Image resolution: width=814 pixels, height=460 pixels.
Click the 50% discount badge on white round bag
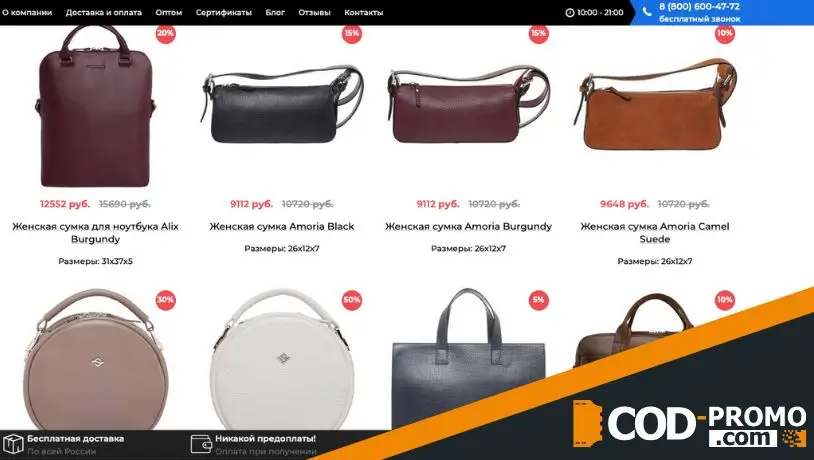tap(351, 300)
